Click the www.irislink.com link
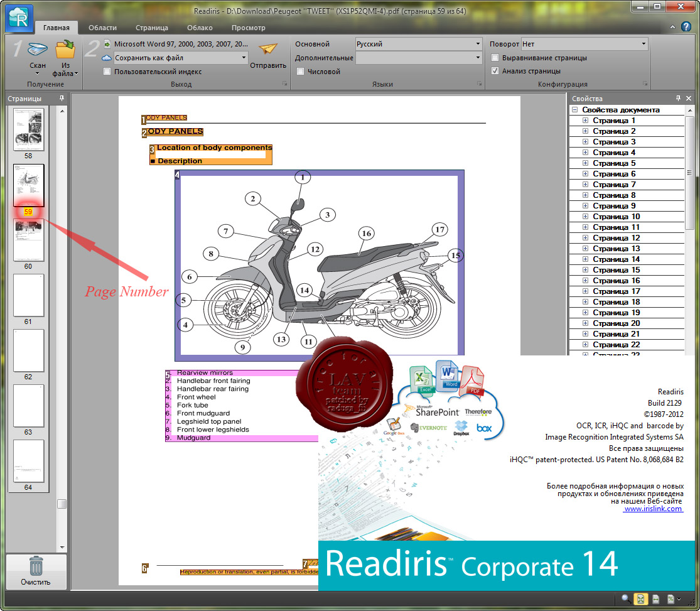 pos(653,509)
